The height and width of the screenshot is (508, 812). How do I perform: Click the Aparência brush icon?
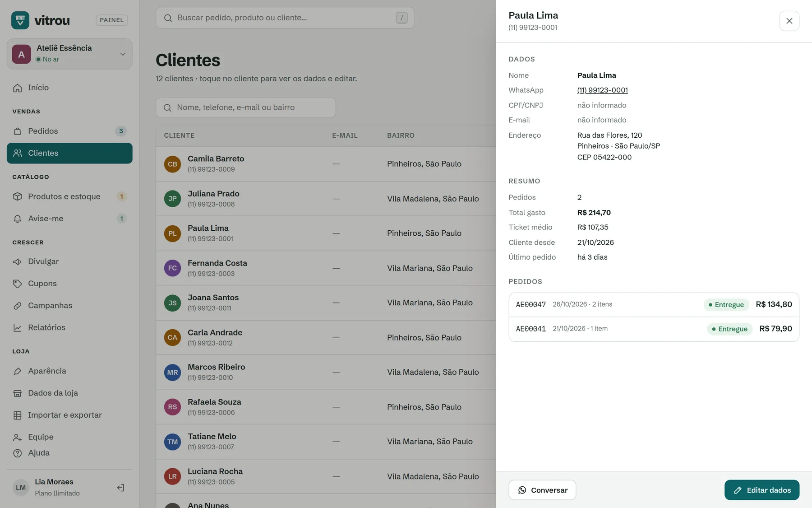pos(18,371)
